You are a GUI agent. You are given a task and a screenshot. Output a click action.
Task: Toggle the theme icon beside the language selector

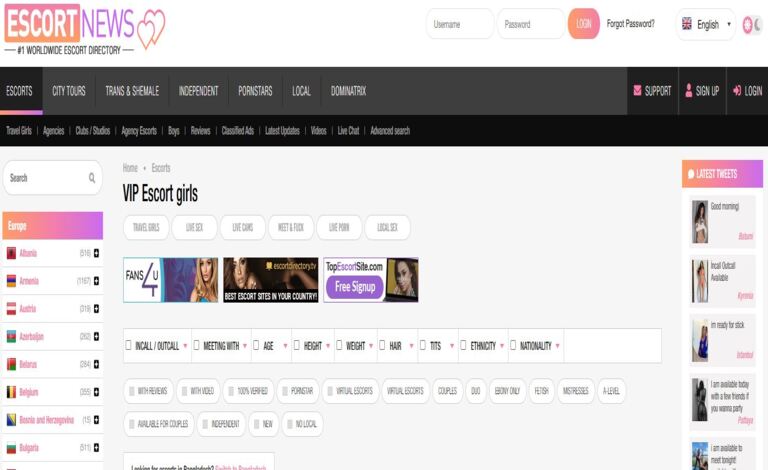pyautogui.click(x=751, y=24)
